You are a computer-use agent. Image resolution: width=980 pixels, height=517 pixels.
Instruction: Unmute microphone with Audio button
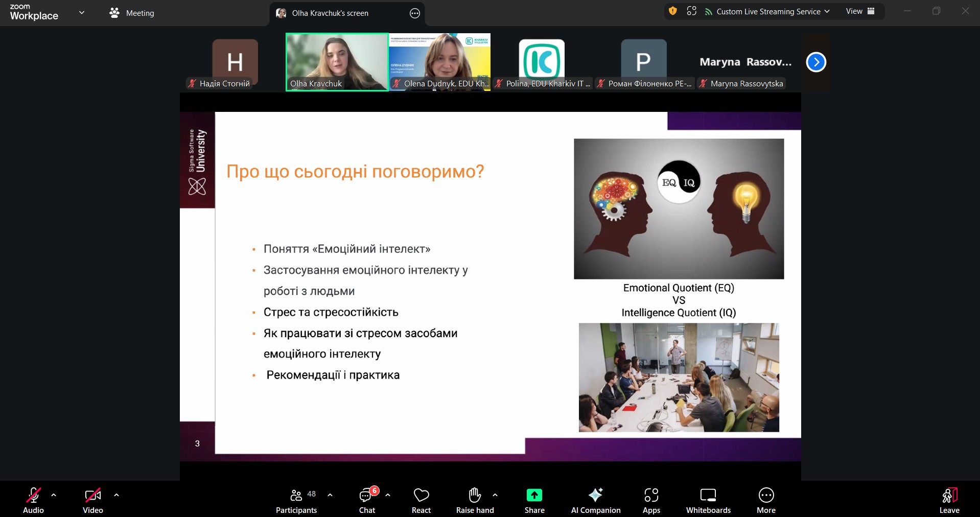click(33, 501)
